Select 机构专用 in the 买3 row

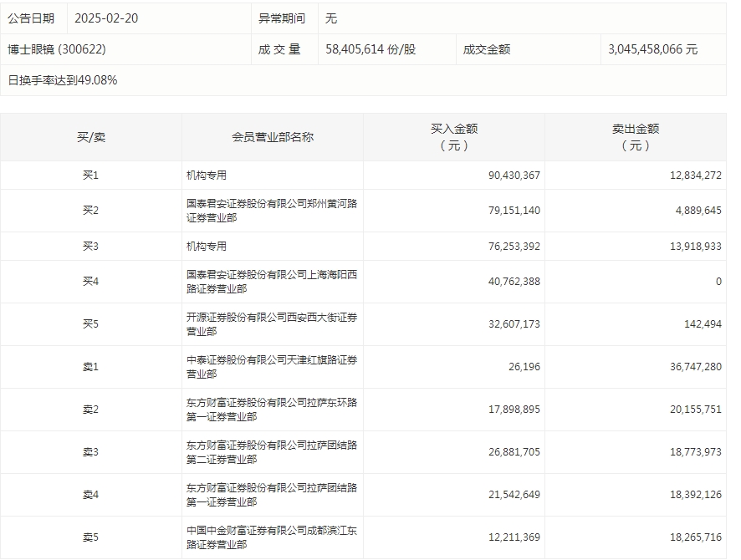(x=207, y=247)
